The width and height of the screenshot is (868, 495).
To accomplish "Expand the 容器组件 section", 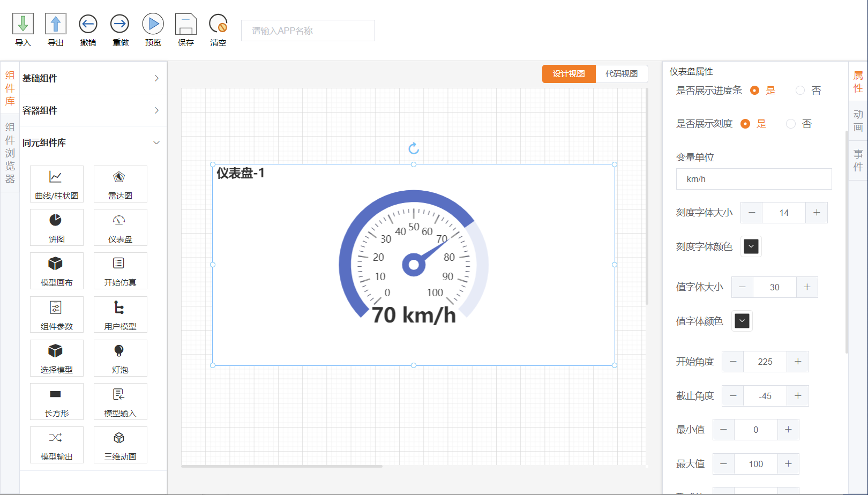I will [93, 110].
